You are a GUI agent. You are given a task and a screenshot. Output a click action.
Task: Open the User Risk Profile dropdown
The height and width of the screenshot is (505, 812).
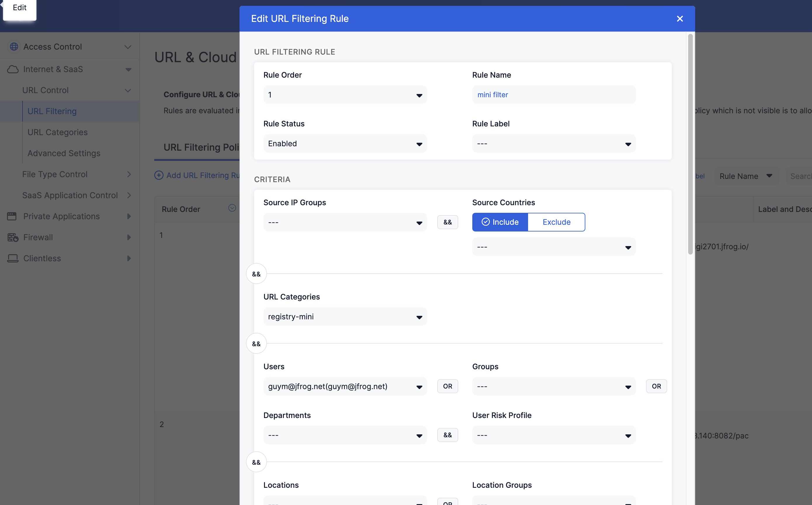pyautogui.click(x=554, y=435)
